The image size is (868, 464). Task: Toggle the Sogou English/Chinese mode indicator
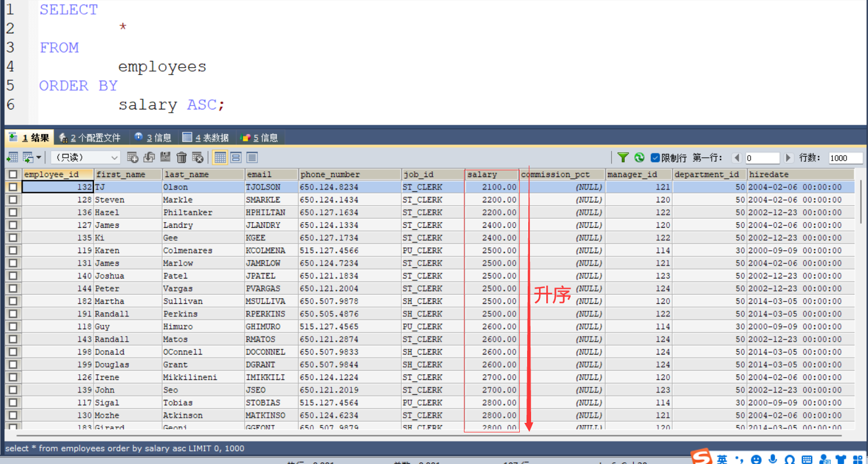click(722, 459)
